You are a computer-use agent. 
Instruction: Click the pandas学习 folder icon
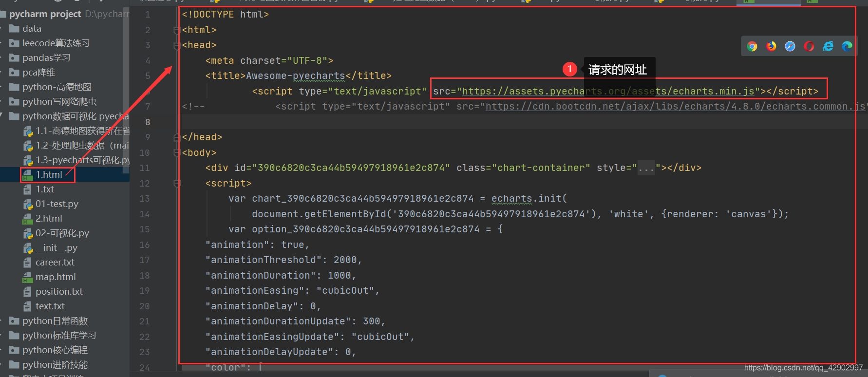point(14,57)
